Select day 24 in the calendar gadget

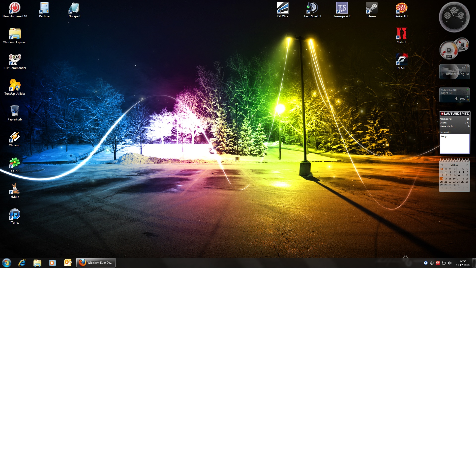tap(458, 182)
